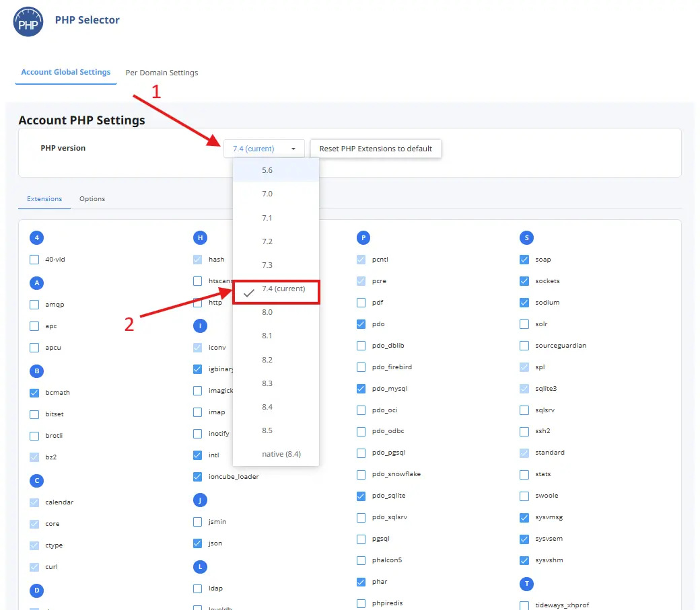This screenshot has width=700, height=610.
Task: Open Account Global Settings tab
Action: [66, 72]
